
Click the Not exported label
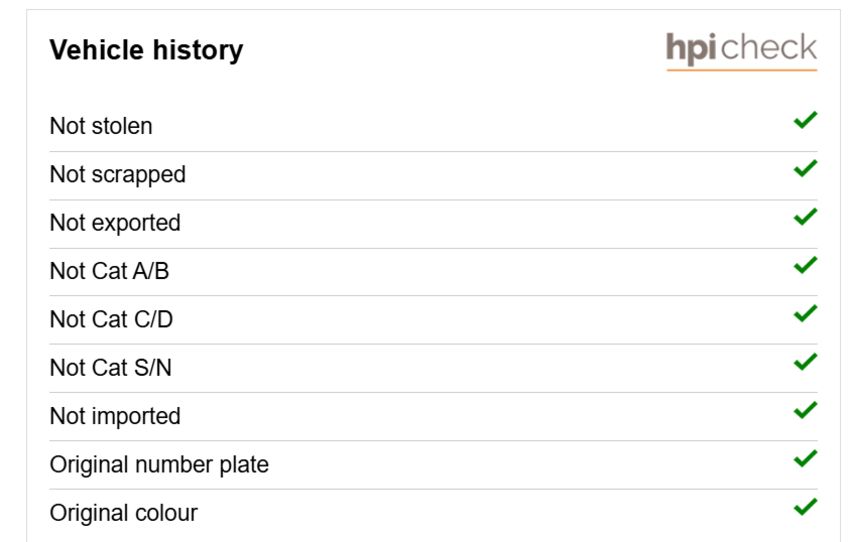pos(115,223)
